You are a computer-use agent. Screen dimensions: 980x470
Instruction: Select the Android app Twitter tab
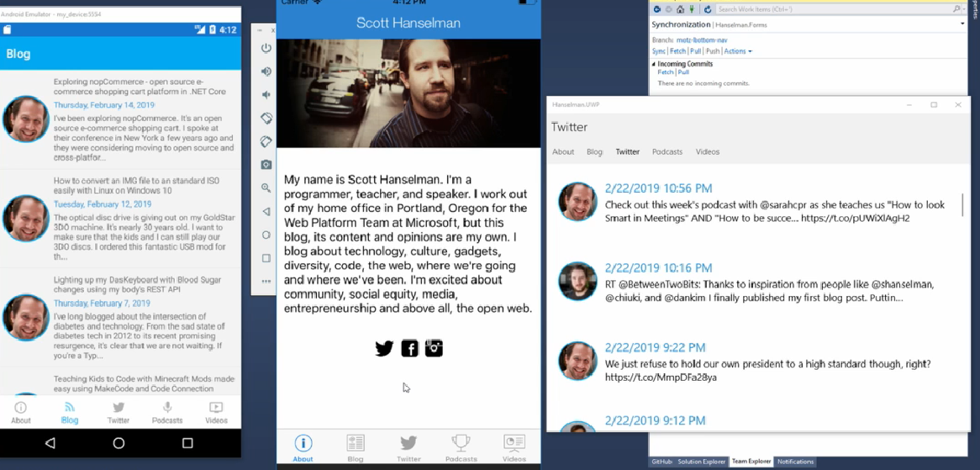[119, 413]
